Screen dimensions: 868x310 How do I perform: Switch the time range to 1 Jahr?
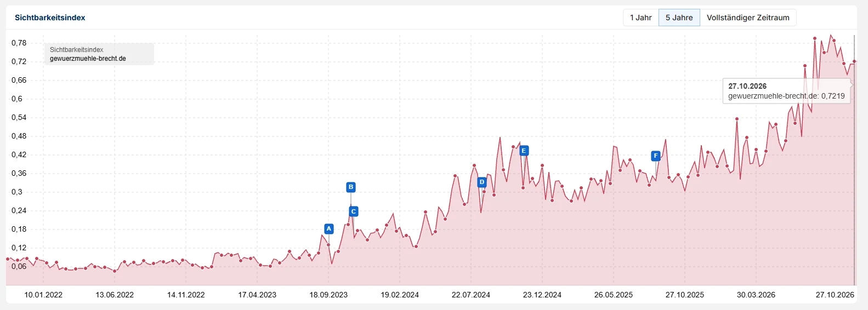[x=640, y=18]
